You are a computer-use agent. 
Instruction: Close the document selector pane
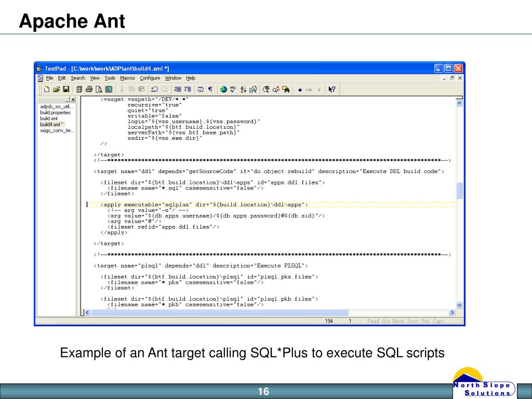[x=73, y=99]
